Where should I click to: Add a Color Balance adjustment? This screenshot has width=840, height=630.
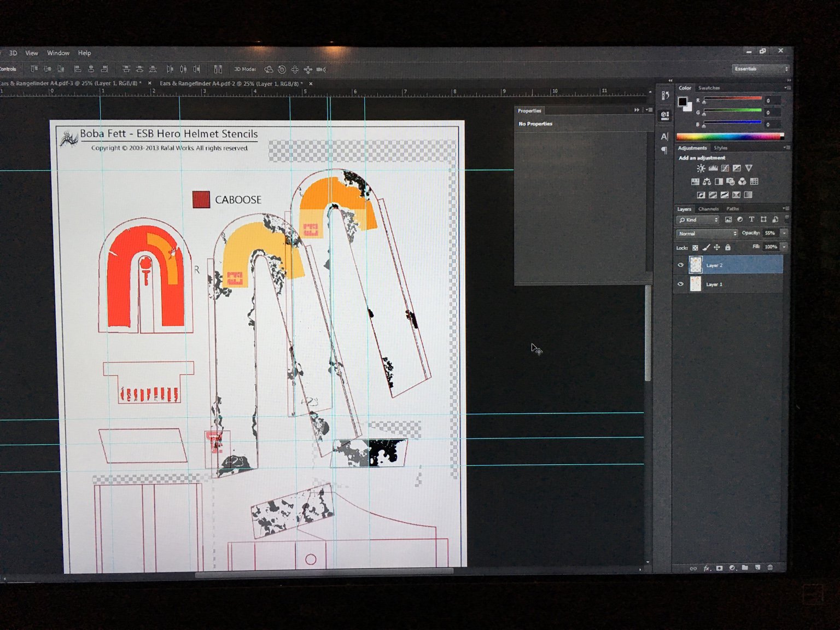coord(707,182)
